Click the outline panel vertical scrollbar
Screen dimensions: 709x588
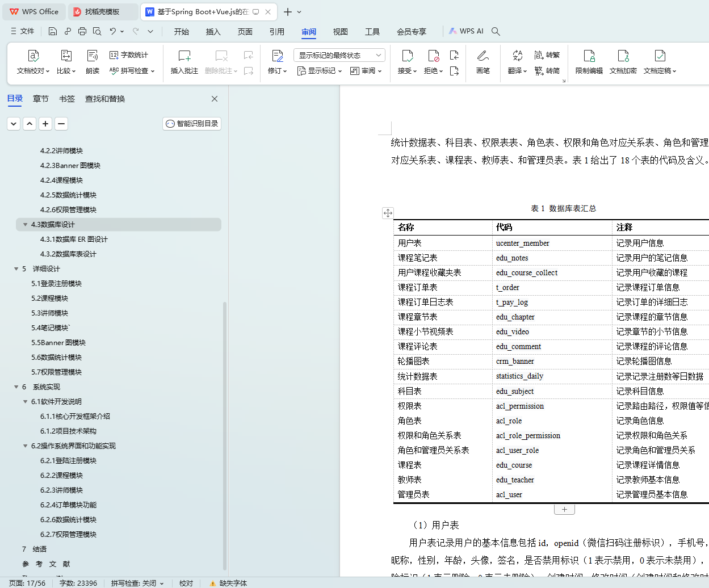tap(225, 435)
